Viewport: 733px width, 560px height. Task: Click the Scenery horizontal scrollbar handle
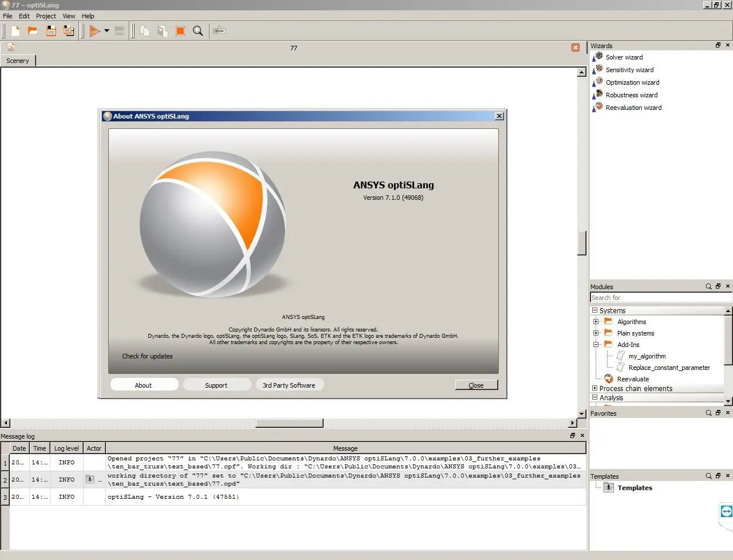click(289, 423)
